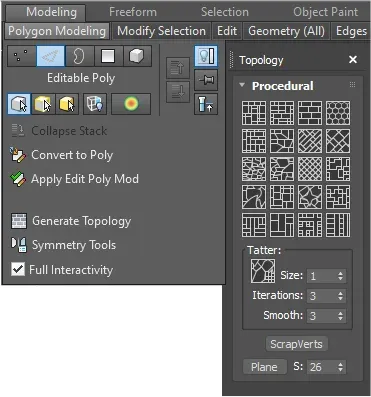
Task: Switch to the Freeform ribbon tab
Action: (x=133, y=12)
